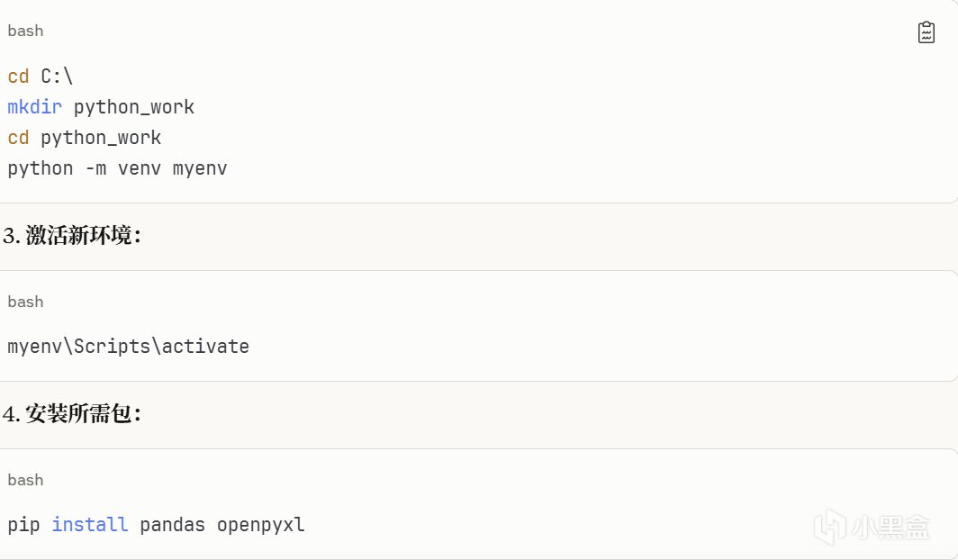
Task: Click the bash label above the pip command
Action: (x=25, y=480)
